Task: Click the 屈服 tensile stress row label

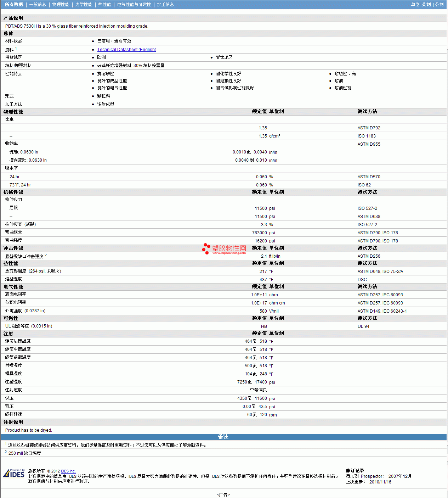Action: coord(13,208)
